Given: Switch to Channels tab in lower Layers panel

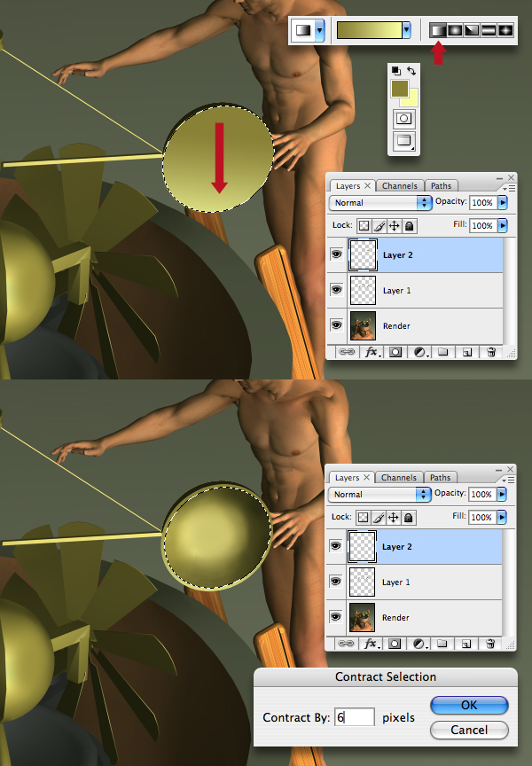Looking at the screenshot, I should pyautogui.click(x=399, y=477).
